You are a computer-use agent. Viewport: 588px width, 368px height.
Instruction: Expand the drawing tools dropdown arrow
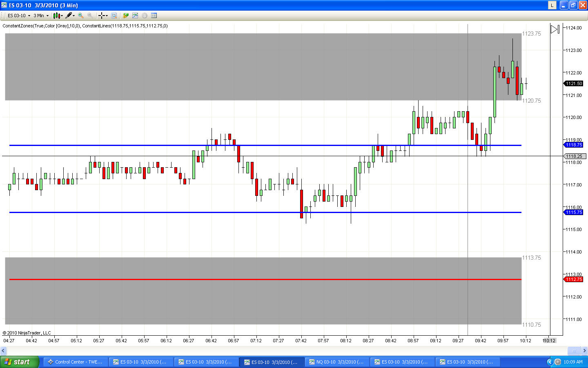[x=74, y=16]
